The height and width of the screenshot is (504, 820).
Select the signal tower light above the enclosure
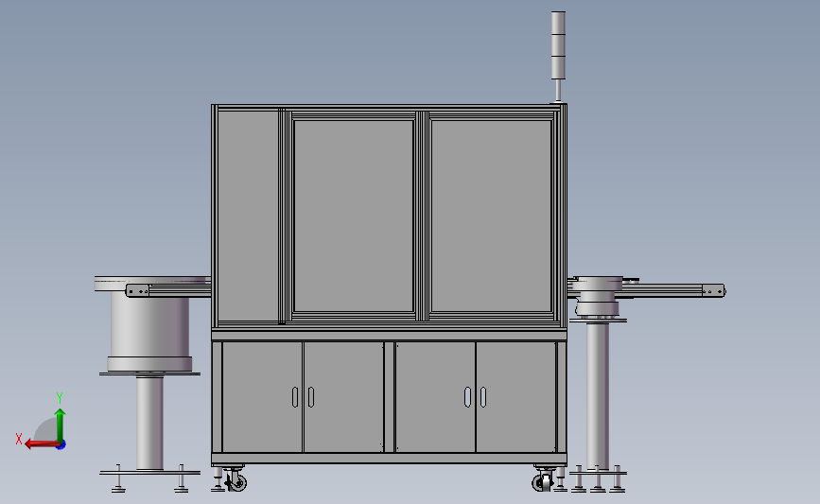558,45
